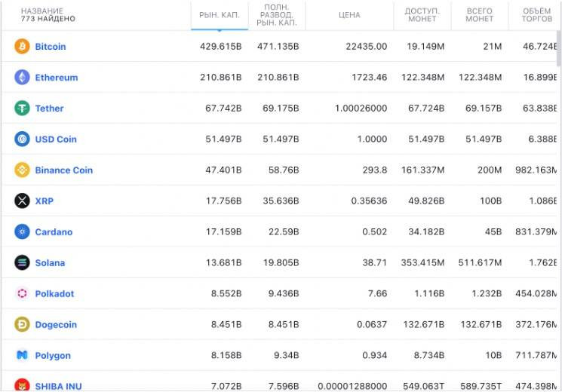Select Solana price 38.71
The image size is (562, 392).
click(375, 263)
